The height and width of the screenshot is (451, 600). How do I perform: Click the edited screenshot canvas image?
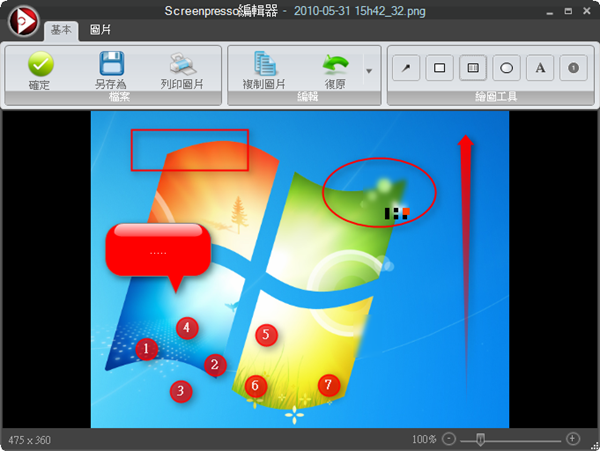tap(300, 269)
